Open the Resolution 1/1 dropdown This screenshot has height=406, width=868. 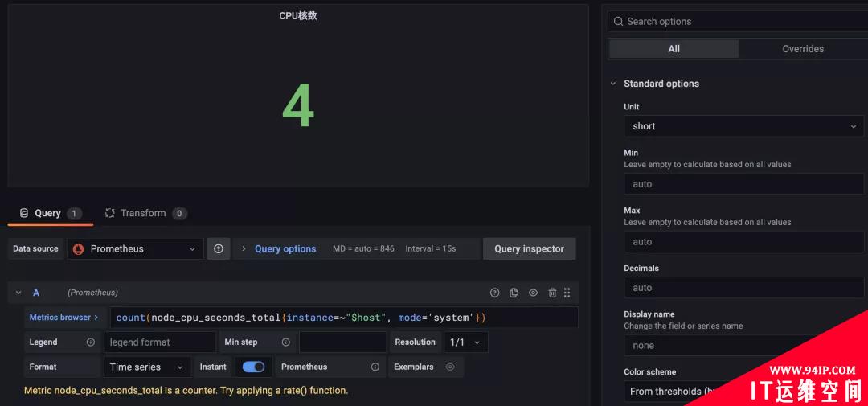click(466, 342)
